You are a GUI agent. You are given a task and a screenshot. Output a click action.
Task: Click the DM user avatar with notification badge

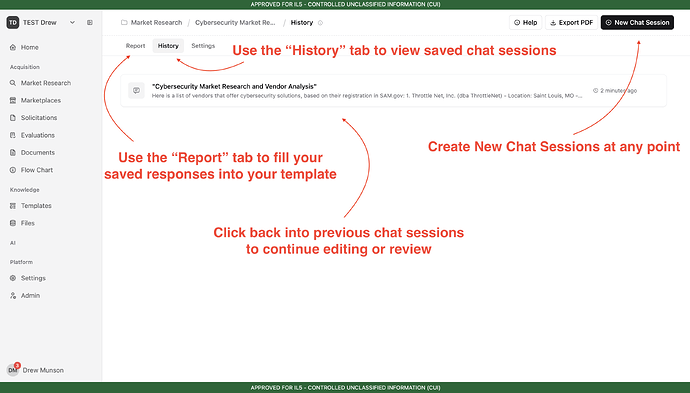pos(13,370)
